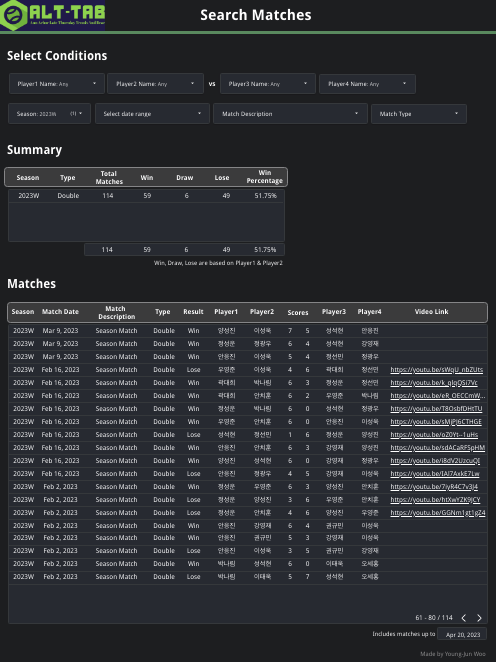Click the Video Link column header

(x=431, y=312)
